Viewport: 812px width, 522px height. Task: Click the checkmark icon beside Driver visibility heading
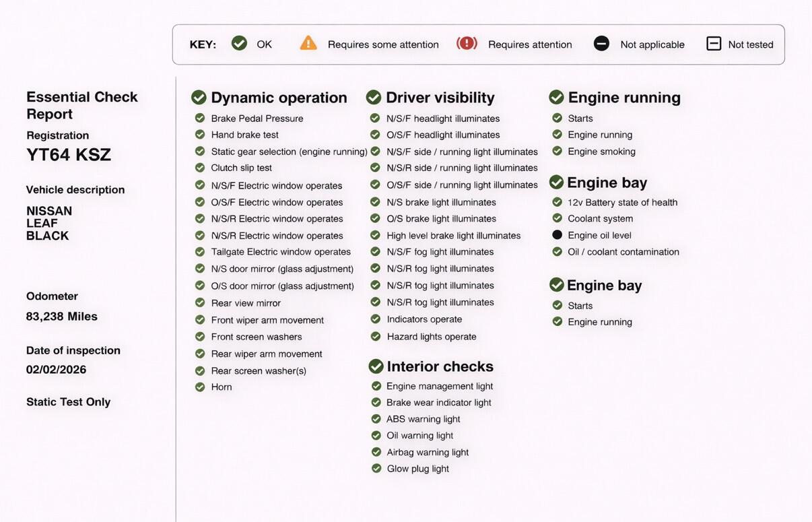pos(374,98)
